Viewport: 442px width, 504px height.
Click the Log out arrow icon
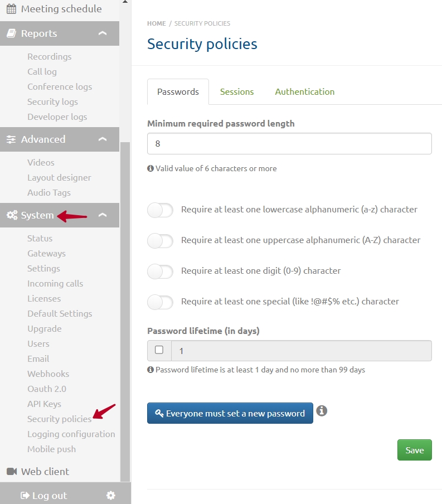pyautogui.click(x=25, y=495)
